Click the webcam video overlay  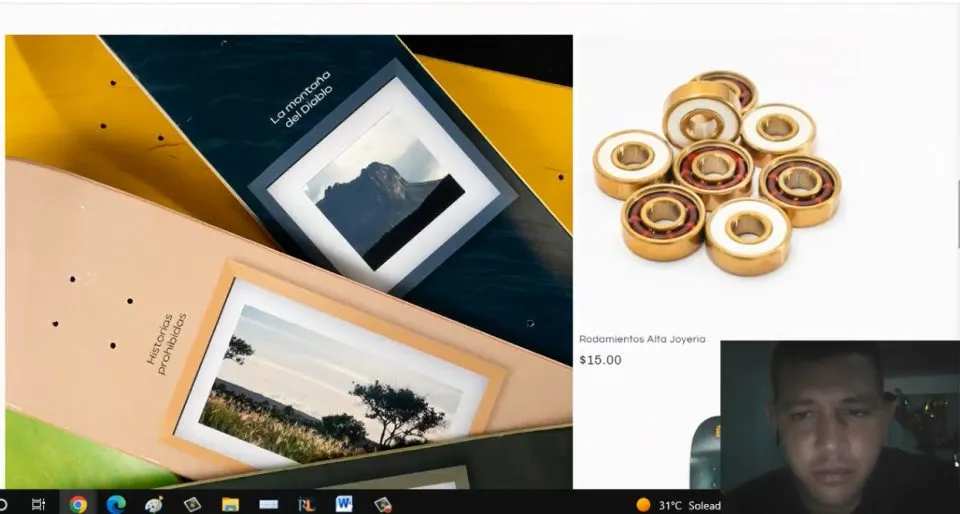pyautogui.click(x=840, y=427)
